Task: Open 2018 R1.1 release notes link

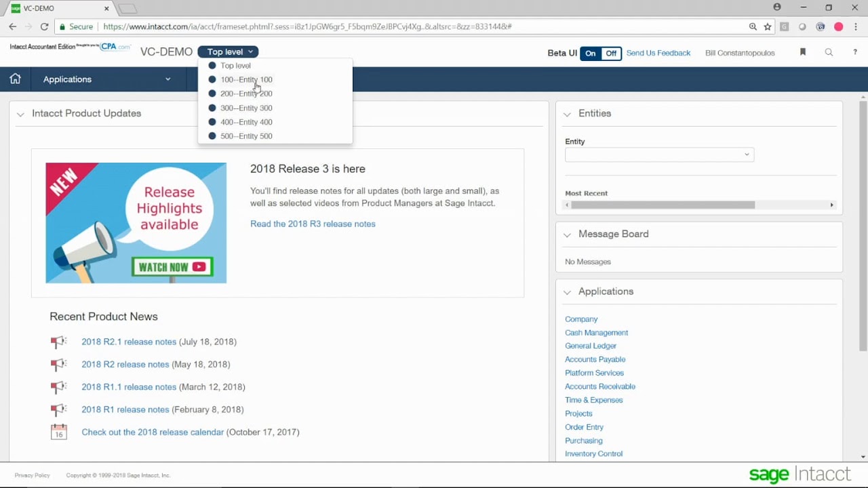Action: coord(129,387)
